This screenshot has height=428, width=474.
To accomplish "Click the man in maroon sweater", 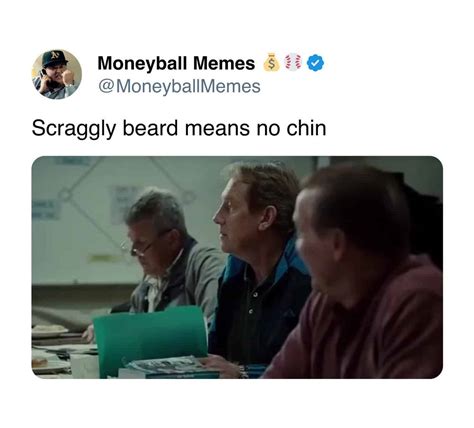I will (x=360, y=277).
